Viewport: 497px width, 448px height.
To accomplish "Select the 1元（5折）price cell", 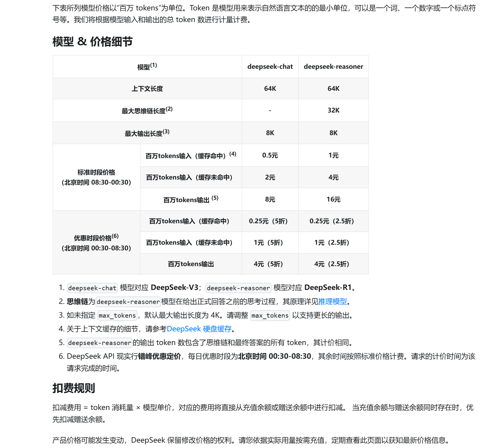I will (x=270, y=243).
